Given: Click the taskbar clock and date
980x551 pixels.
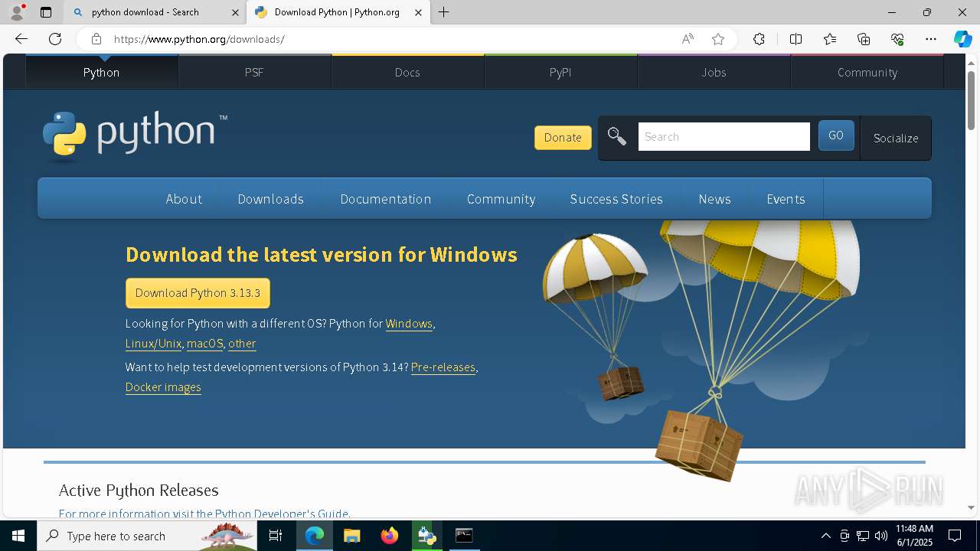Looking at the screenshot, I should (x=914, y=536).
